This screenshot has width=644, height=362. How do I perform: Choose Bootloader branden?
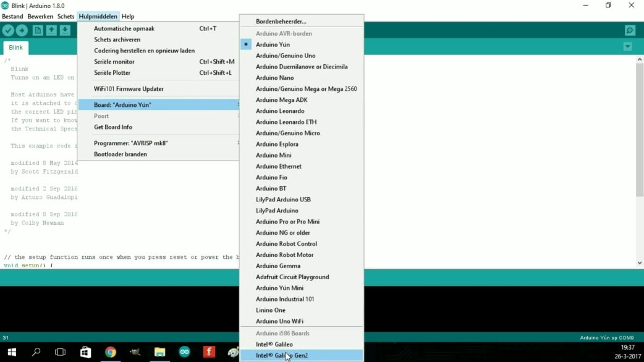159,154
